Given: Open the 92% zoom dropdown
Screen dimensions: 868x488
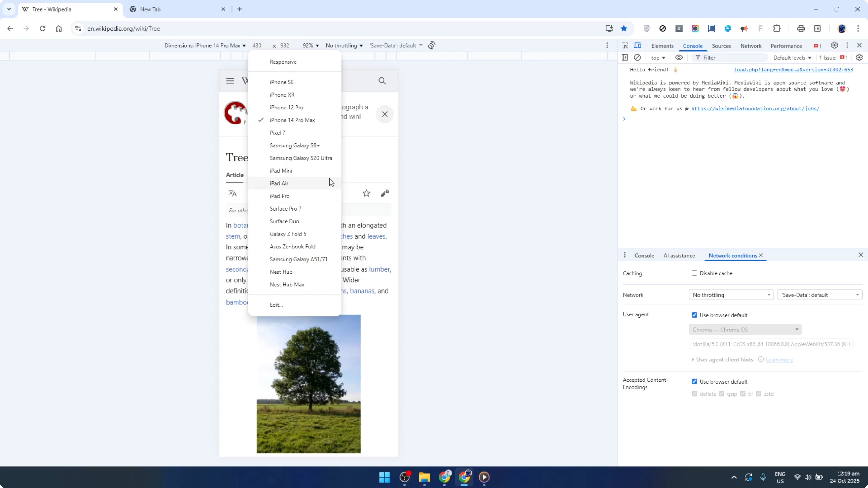Looking at the screenshot, I should [x=311, y=45].
